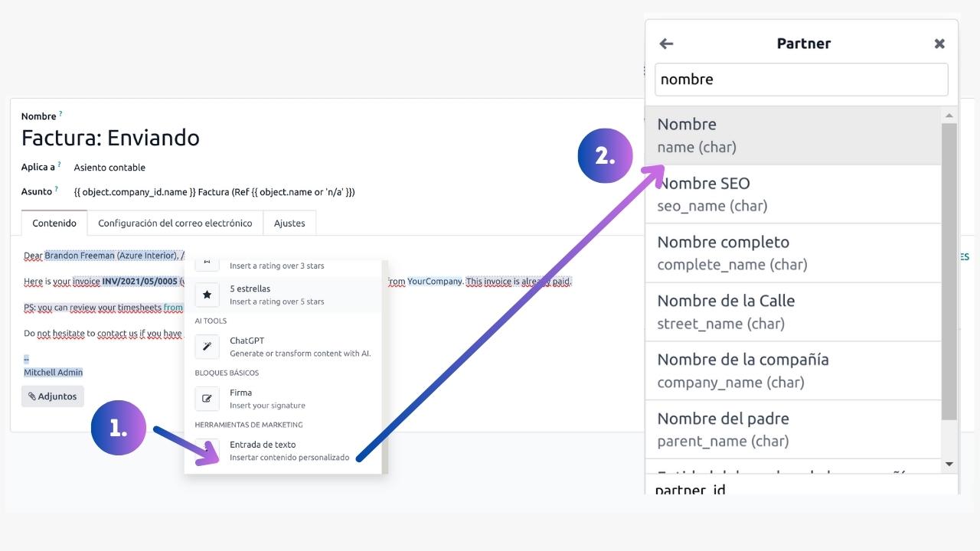
Task: Click the ChatGPT magic wand icon
Action: click(x=207, y=347)
